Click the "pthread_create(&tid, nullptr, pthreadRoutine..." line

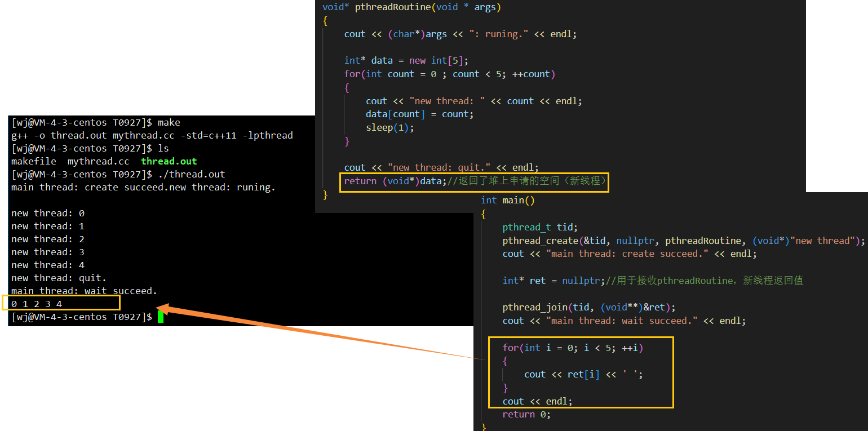pos(684,241)
